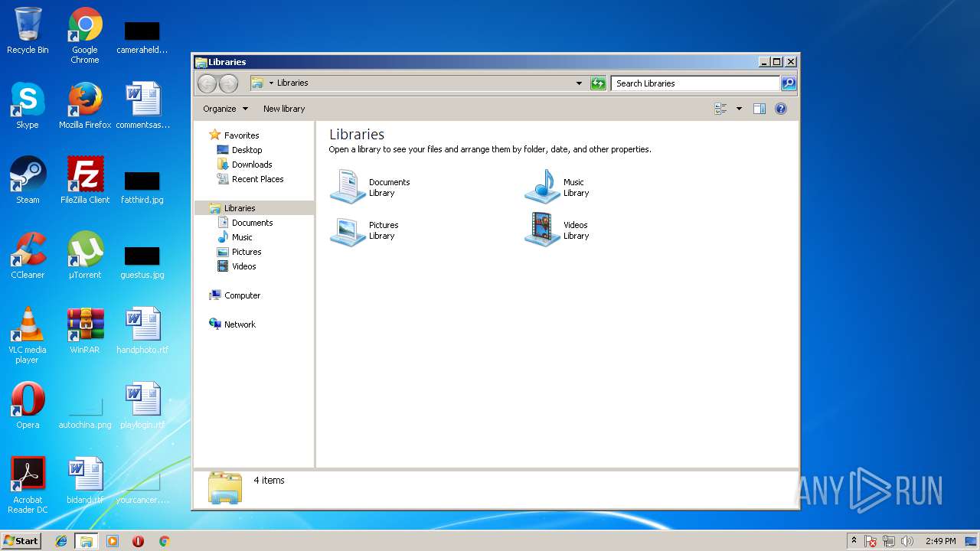The width and height of the screenshot is (980, 551).
Task: Expand the address bar Libraries path arrow
Action: click(x=271, y=83)
